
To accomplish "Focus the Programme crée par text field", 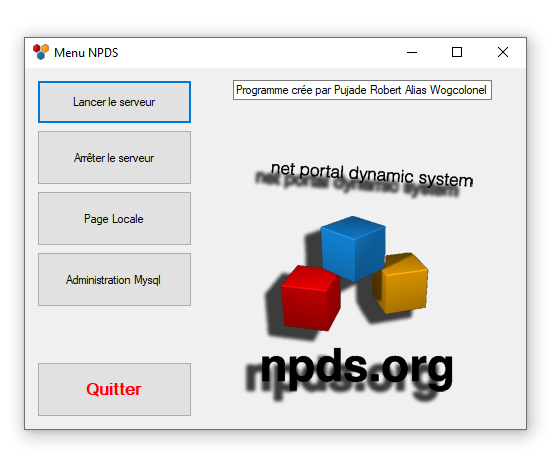I will tap(362, 90).
